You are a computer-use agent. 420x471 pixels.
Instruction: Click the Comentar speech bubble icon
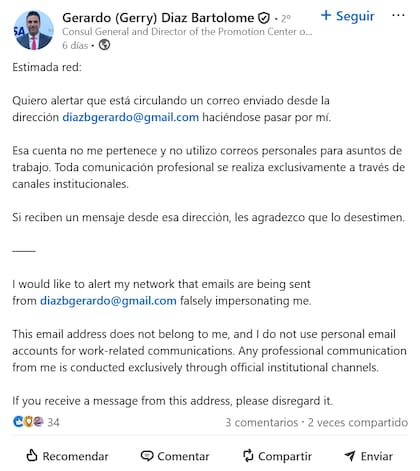coord(147,456)
